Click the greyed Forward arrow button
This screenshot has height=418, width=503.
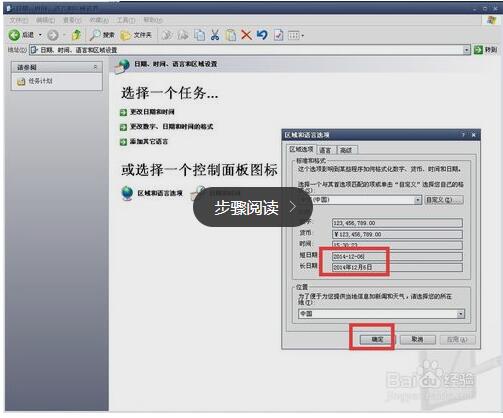coord(53,35)
